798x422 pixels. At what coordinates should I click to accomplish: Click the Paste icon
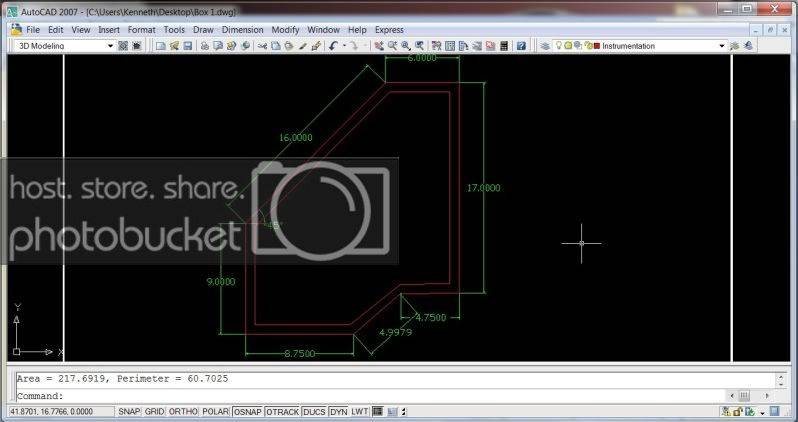pyautogui.click(x=289, y=46)
